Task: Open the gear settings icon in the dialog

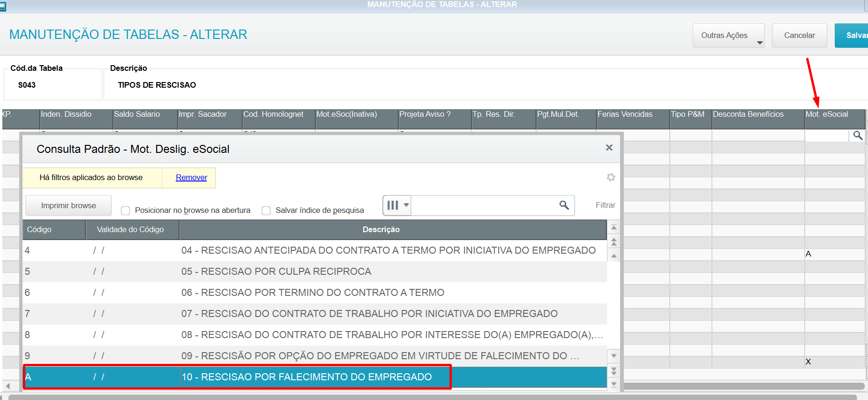Action: pyautogui.click(x=611, y=177)
